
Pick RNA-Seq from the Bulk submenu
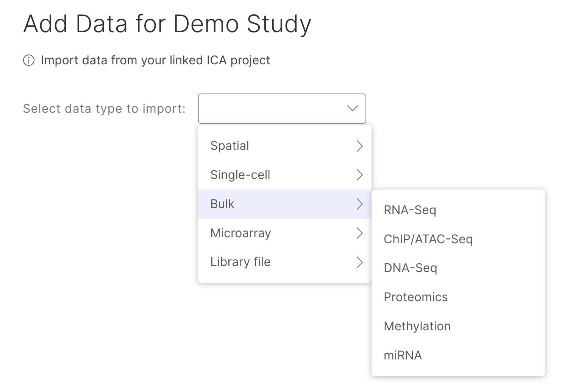410,210
